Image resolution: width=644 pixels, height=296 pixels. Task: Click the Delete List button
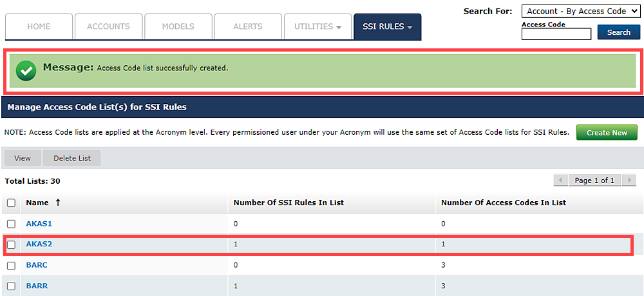pyautogui.click(x=72, y=158)
